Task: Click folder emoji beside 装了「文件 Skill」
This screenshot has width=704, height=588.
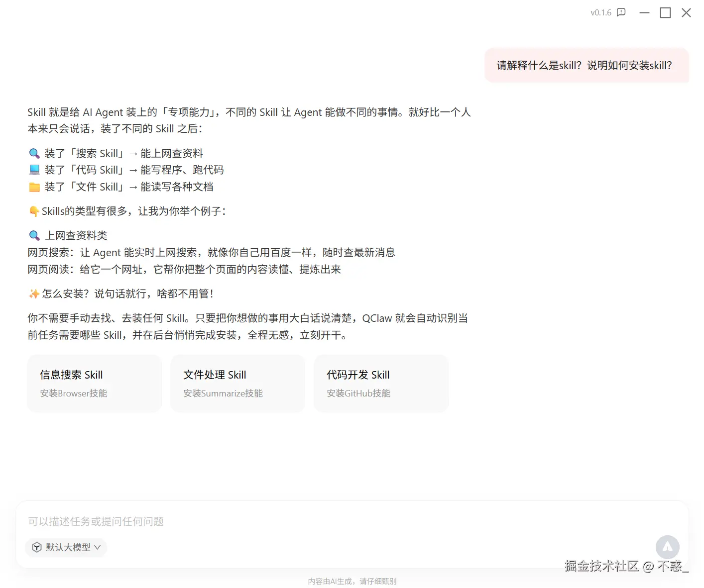Action: coord(34,187)
